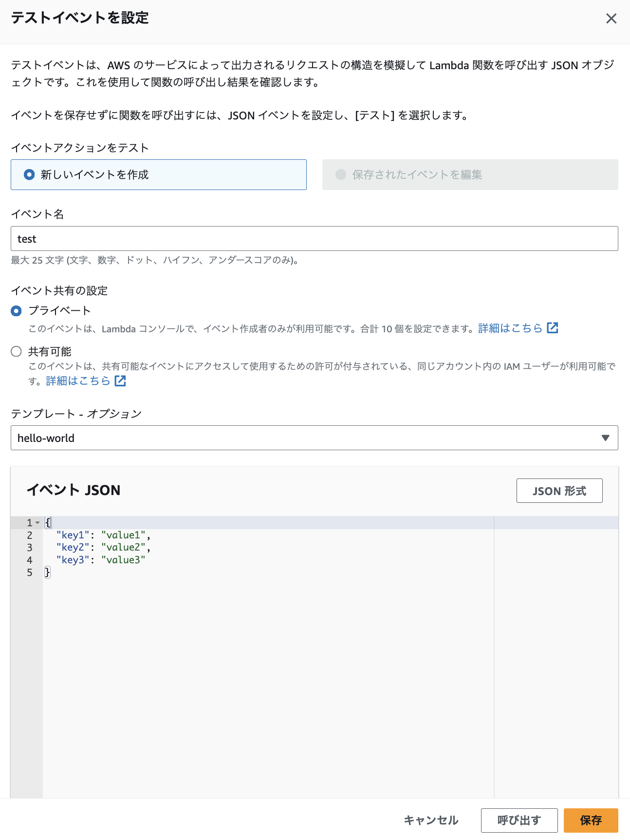Open 詳細はこちら link for shareable events
The width and height of the screenshot is (630, 840).
(78, 381)
